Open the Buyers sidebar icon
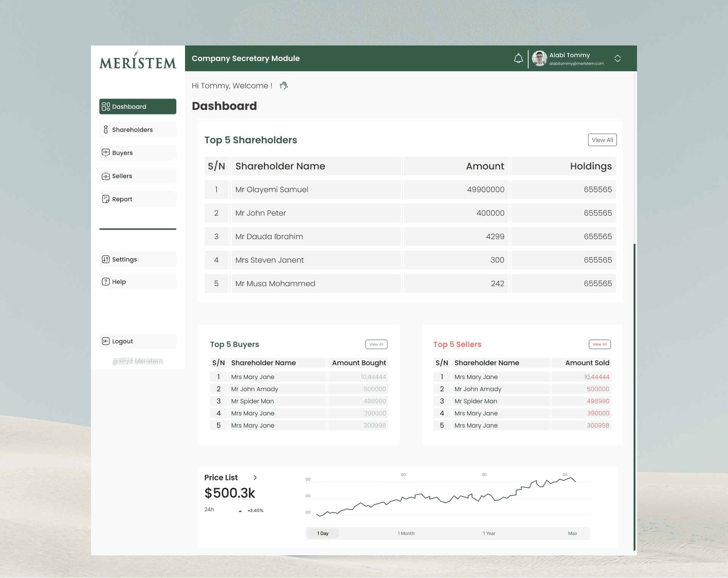Image resolution: width=728 pixels, height=578 pixels. [x=106, y=153]
